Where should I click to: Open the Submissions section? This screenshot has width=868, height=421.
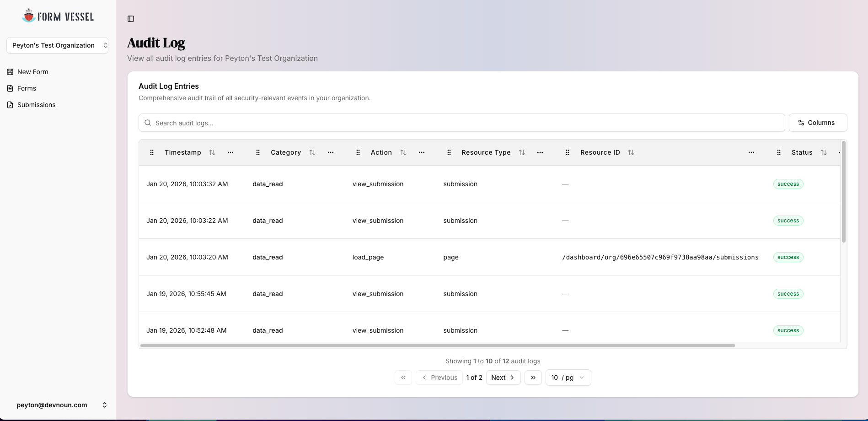tap(36, 105)
